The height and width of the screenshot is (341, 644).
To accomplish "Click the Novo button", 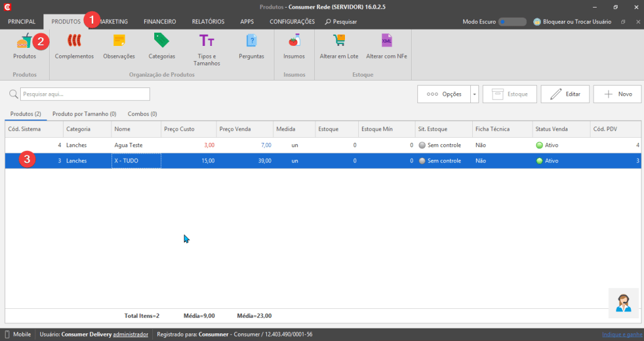I will click(618, 94).
